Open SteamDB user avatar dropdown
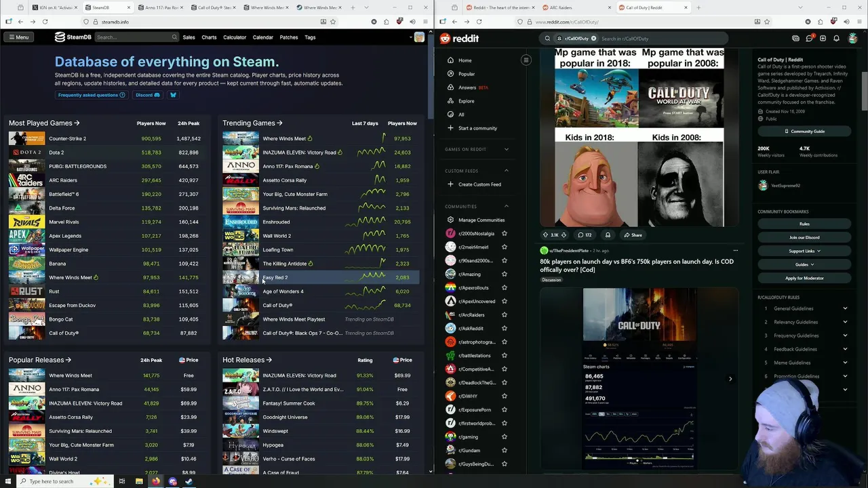 419,37
